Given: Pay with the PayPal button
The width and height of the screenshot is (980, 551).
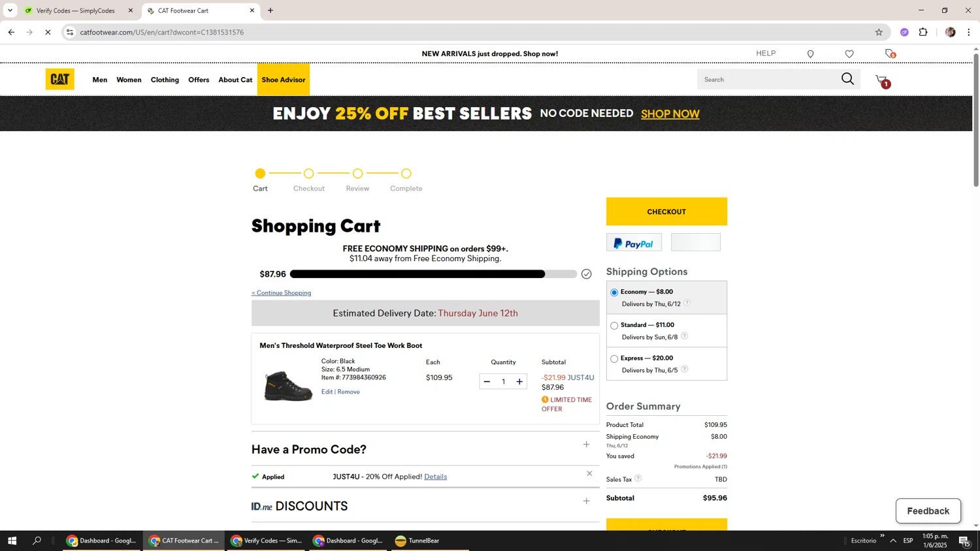Looking at the screenshot, I should 634,243.
